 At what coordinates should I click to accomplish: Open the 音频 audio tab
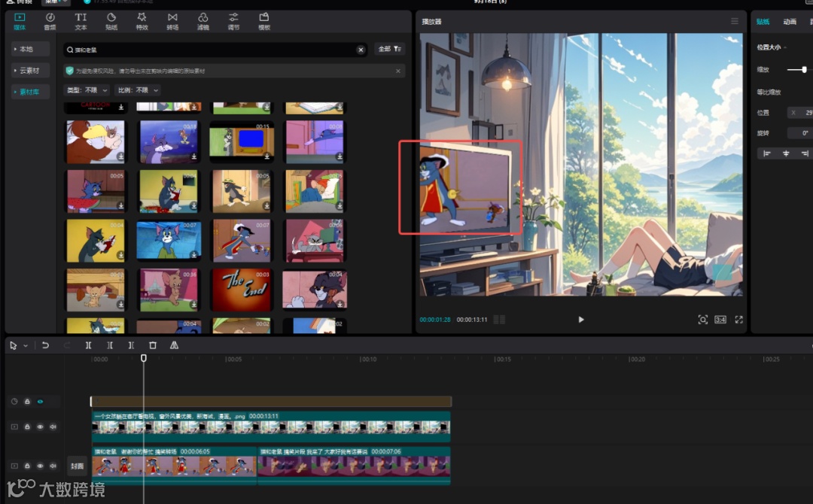point(50,21)
